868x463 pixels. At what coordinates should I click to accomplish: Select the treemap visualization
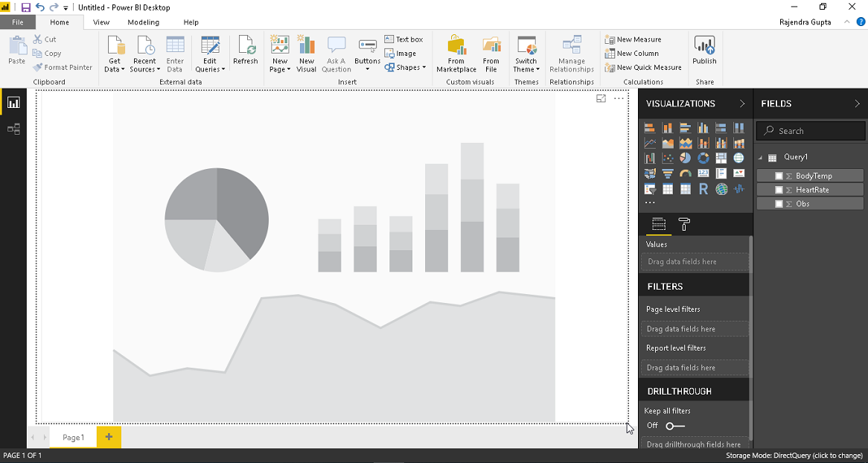721,159
